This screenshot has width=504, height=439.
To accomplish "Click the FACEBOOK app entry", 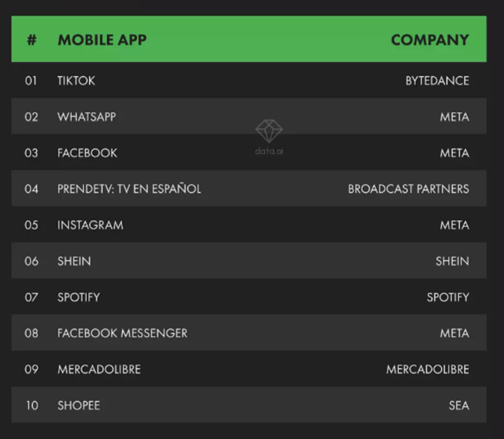I will coord(87,153).
